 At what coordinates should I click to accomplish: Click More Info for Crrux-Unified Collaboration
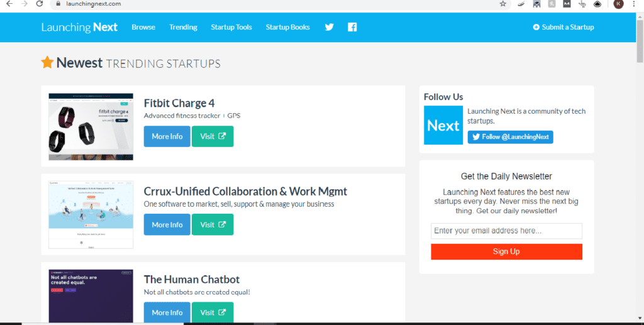pyautogui.click(x=167, y=224)
